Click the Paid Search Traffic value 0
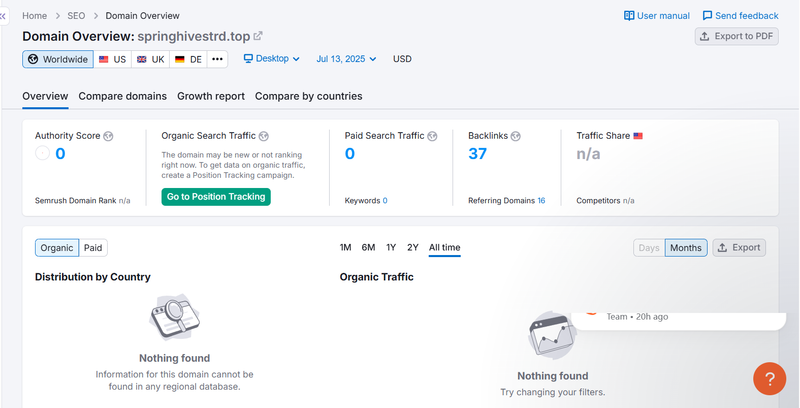 (x=349, y=154)
